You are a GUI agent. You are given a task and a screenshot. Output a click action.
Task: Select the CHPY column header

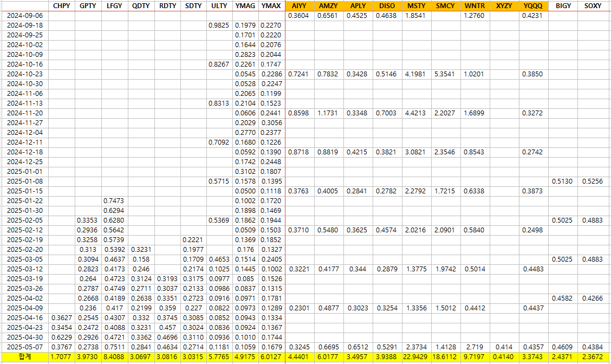pyautogui.click(x=62, y=6)
